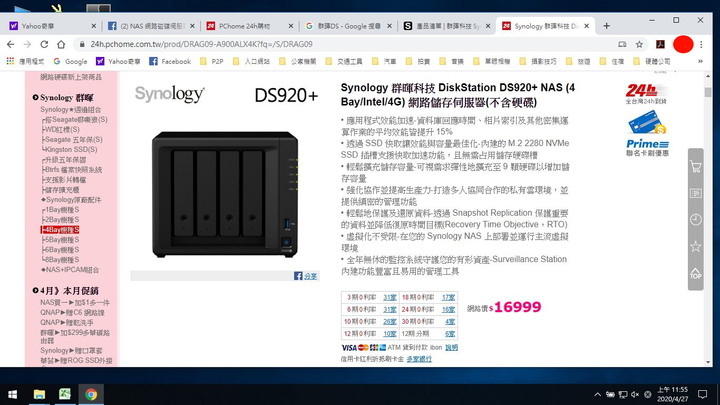
Task: Bookmark this page with the address bar star
Action: [639, 44]
